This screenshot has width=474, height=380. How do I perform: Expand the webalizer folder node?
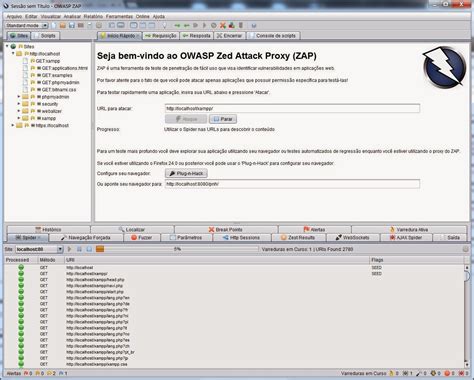(x=19, y=111)
